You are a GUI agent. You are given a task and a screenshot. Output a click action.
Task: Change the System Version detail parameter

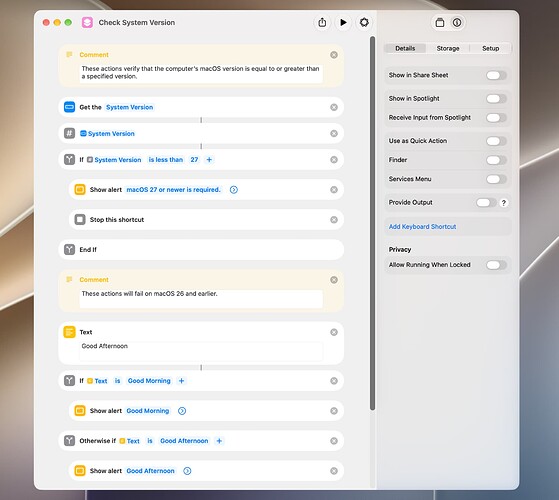point(129,107)
